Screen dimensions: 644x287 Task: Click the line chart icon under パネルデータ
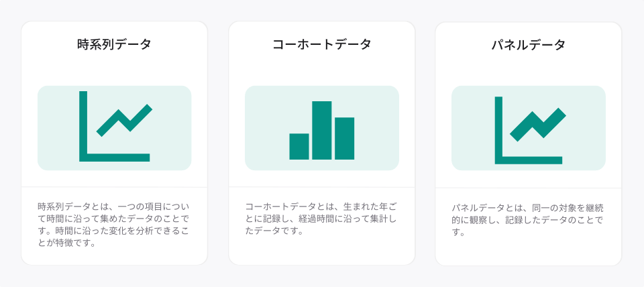pos(530,130)
